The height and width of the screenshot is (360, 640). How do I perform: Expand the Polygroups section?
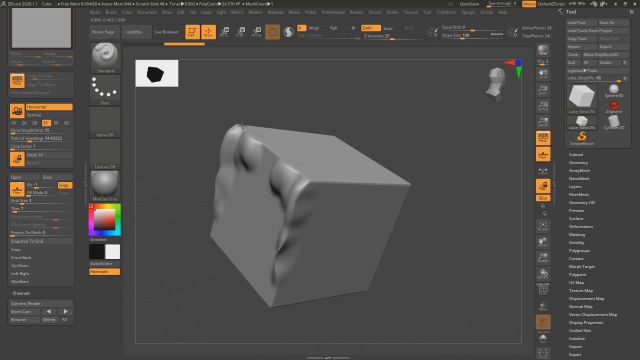(579, 251)
